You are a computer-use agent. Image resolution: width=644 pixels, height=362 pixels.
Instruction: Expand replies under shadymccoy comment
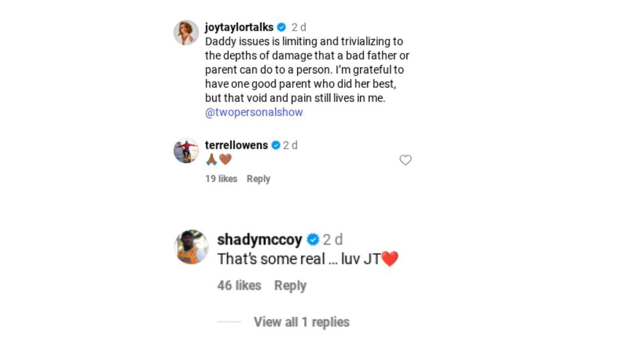[301, 322]
